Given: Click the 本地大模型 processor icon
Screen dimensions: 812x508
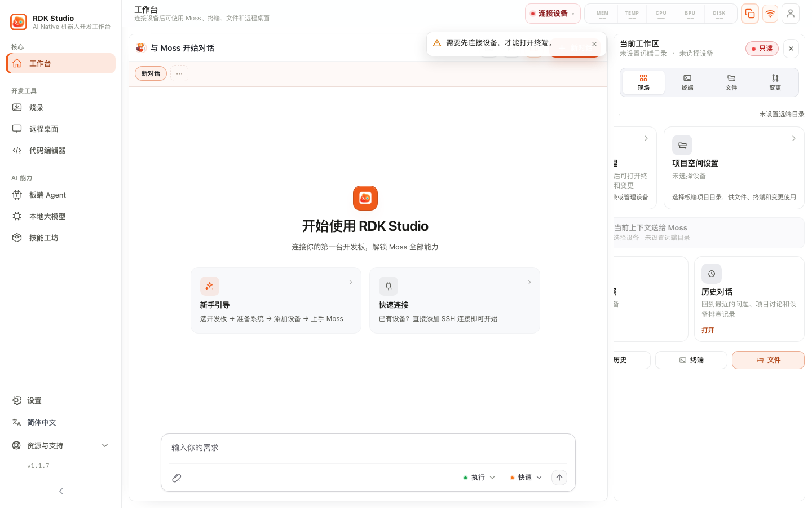Looking at the screenshot, I should pyautogui.click(x=17, y=216).
